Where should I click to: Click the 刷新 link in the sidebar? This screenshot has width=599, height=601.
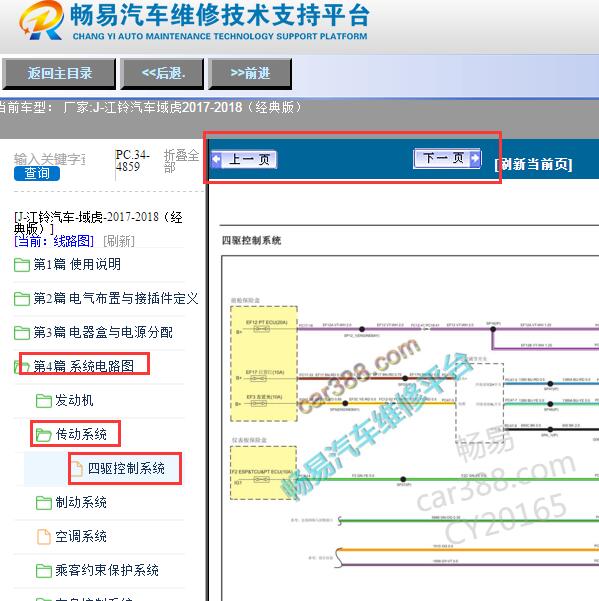point(119,241)
